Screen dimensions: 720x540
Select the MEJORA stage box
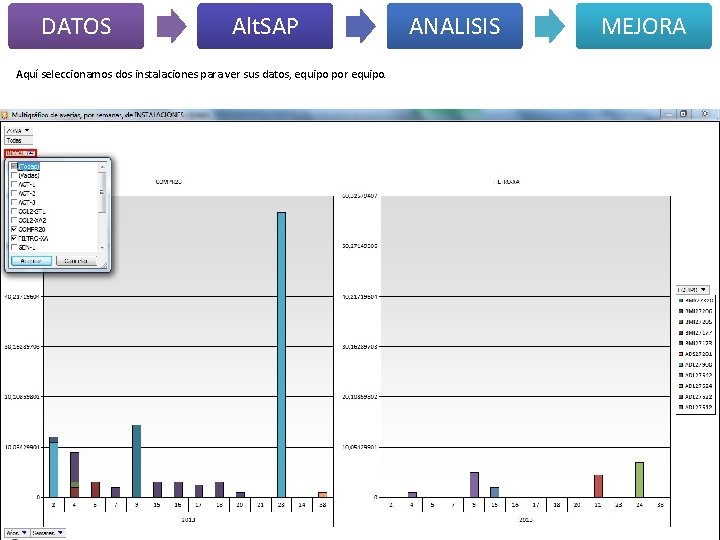644,26
